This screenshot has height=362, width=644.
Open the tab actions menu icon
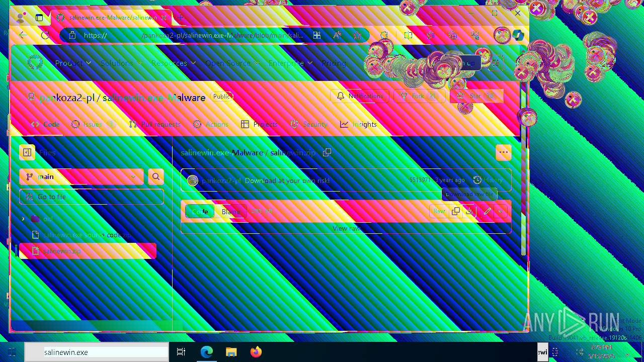pos(39,18)
